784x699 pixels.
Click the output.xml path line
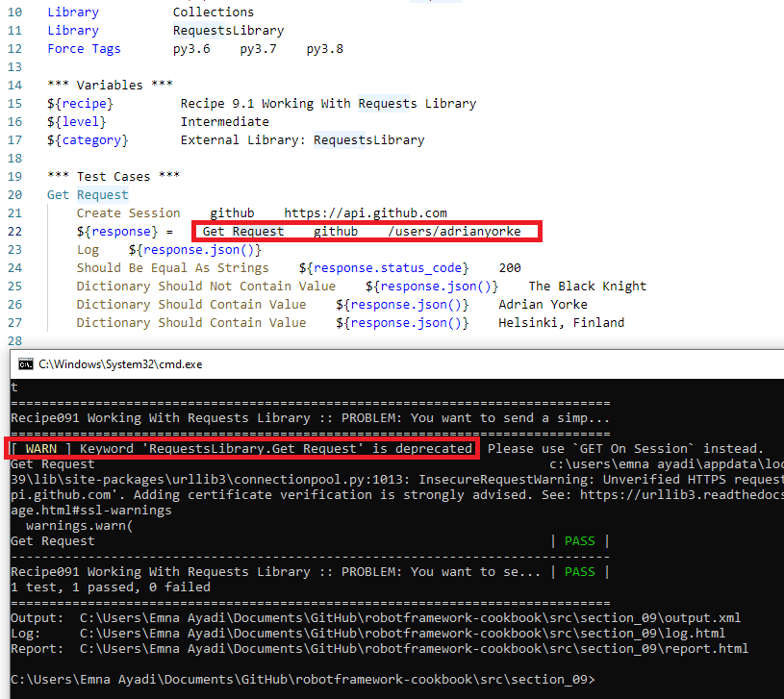375,618
